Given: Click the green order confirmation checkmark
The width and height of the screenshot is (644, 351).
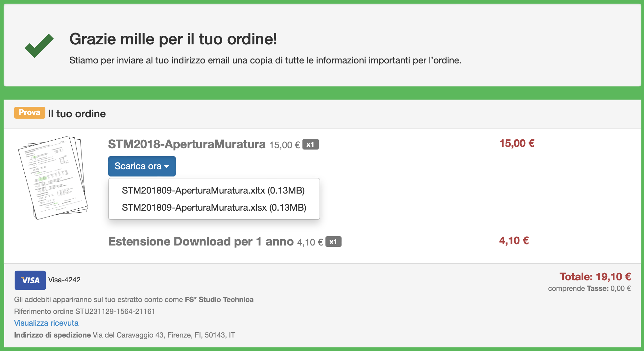Looking at the screenshot, I should pos(39,46).
